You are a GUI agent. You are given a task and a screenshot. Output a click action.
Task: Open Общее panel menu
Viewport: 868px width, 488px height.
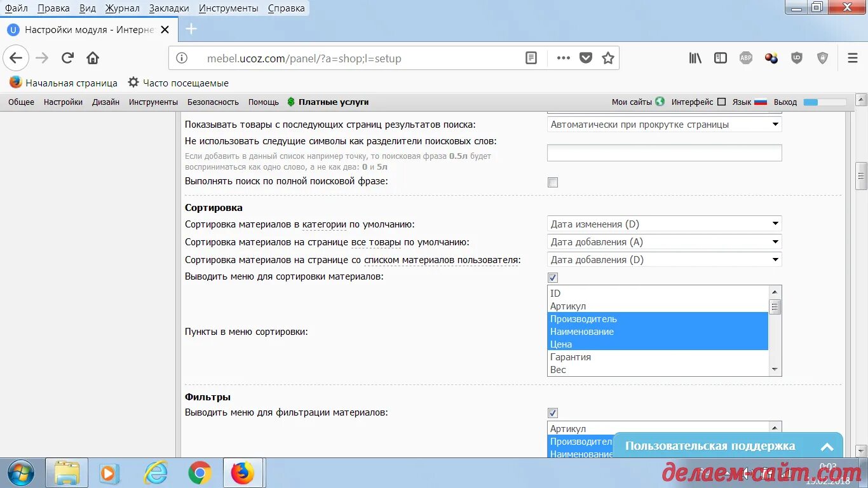pyautogui.click(x=21, y=102)
